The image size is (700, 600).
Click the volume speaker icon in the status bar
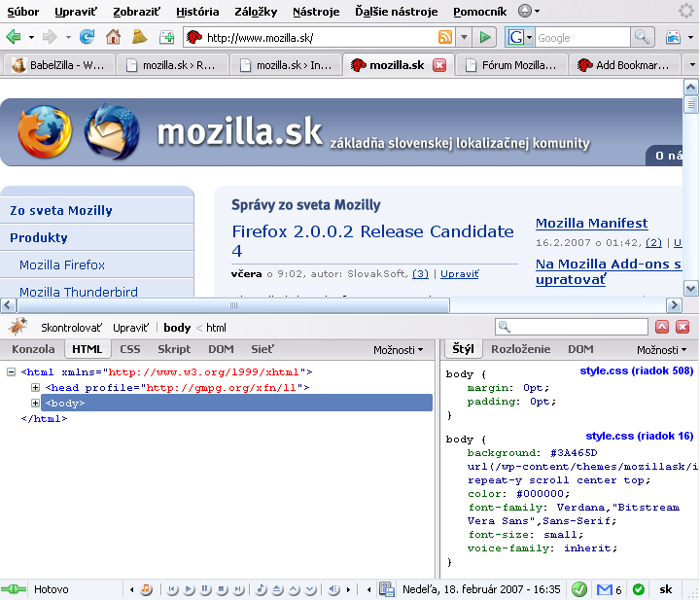tap(333, 589)
